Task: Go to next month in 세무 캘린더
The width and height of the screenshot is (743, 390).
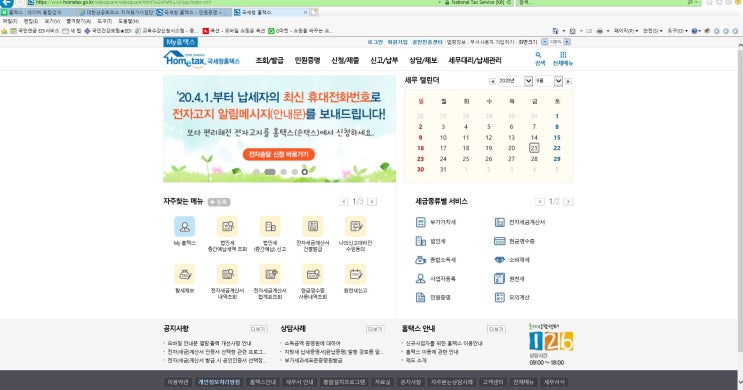Action: pyautogui.click(x=568, y=82)
